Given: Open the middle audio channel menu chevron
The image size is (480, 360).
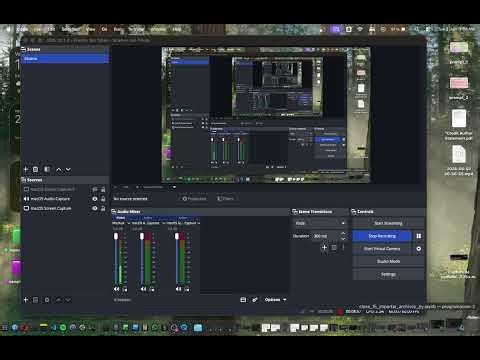Looking at the screenshot, I should click(x=164, y=223).
